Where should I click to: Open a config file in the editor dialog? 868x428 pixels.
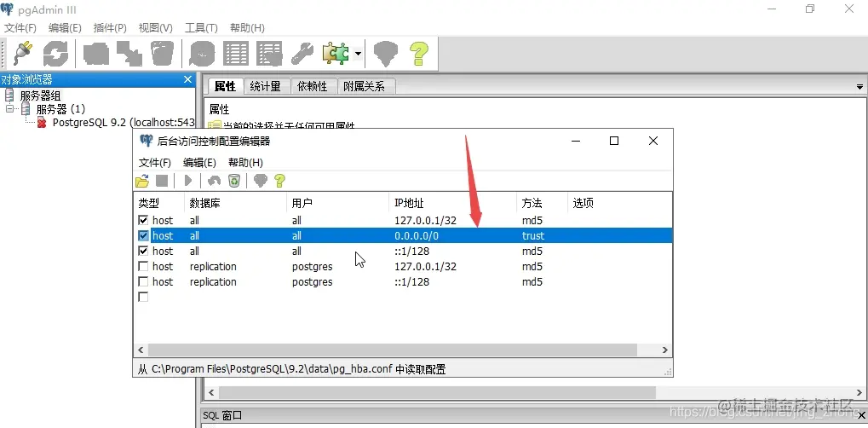tap(142, 180)
